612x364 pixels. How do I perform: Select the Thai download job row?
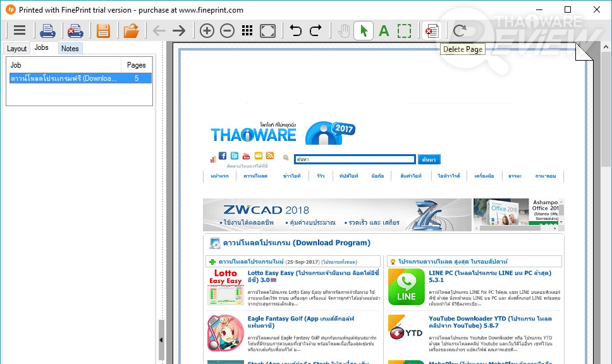tap(80, 78)
